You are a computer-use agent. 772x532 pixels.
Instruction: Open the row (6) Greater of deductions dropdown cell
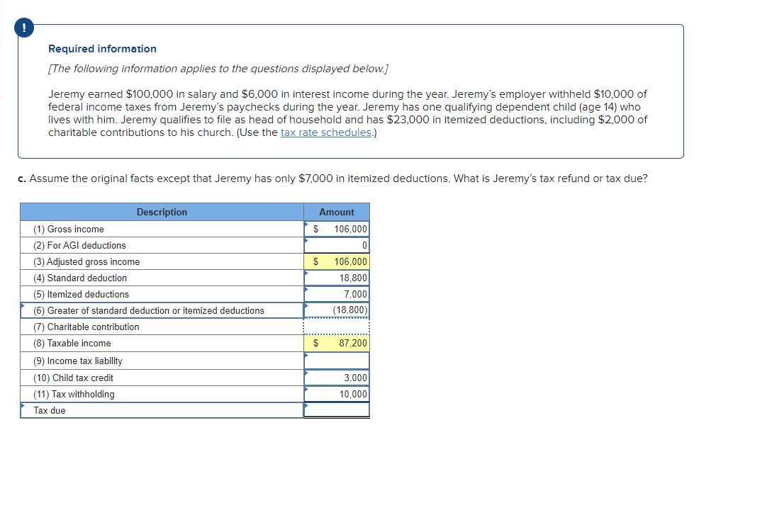point(162,310)
